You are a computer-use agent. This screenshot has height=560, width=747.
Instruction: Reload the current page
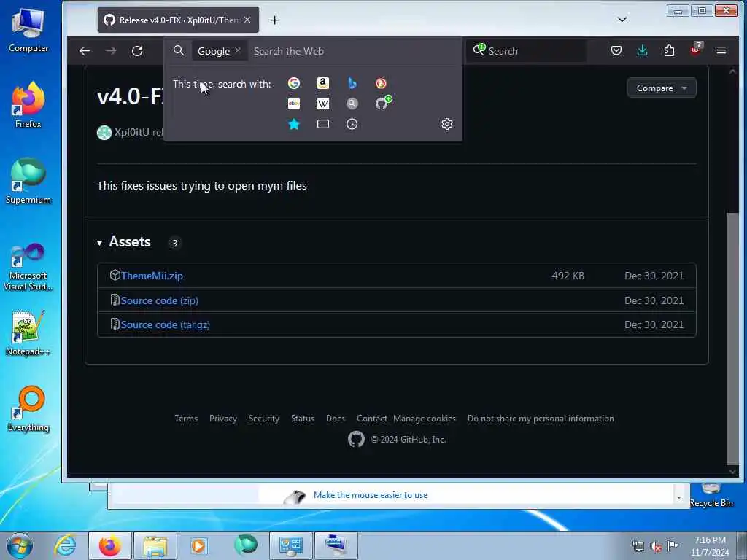(x=137, y=51)
